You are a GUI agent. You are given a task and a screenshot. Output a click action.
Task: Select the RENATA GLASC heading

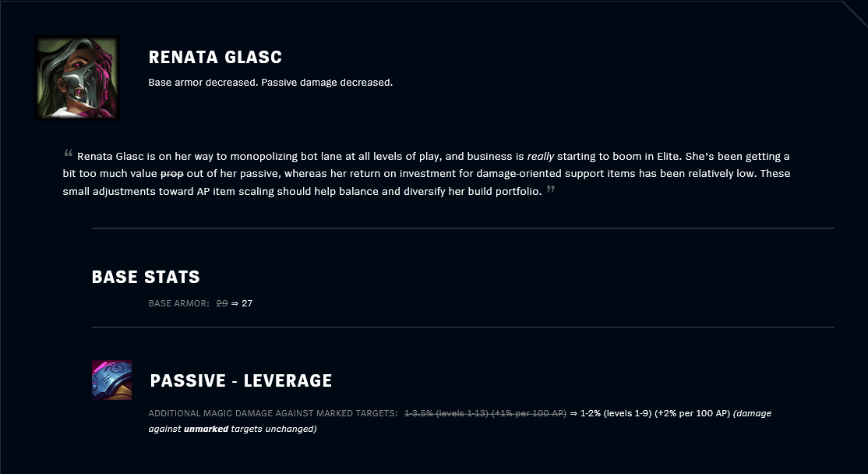click(215, 57)
